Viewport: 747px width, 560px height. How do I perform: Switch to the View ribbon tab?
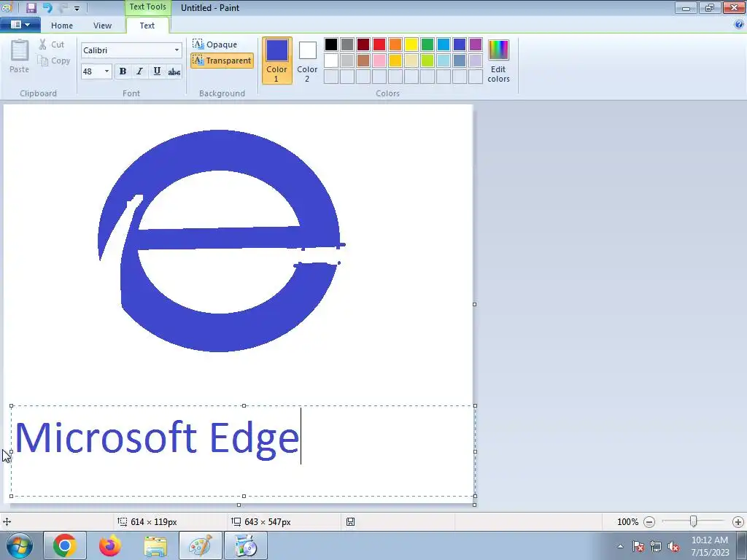coord(102,26)
